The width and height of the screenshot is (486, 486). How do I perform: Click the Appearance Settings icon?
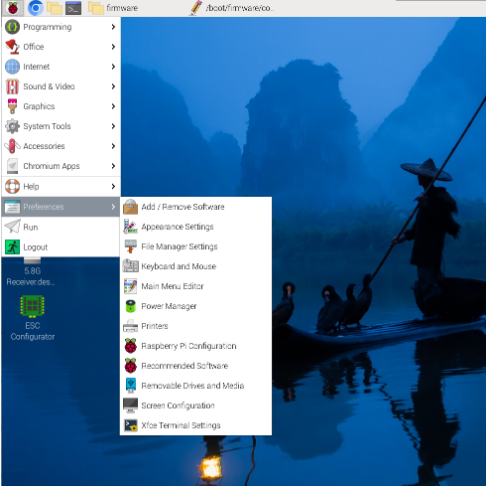click(130, 227)
